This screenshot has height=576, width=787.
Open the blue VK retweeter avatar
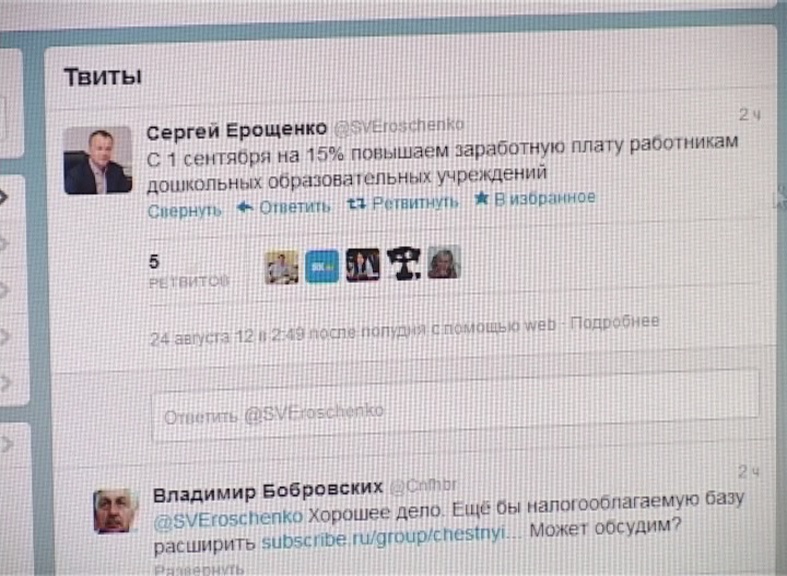(x=322, y=266)
